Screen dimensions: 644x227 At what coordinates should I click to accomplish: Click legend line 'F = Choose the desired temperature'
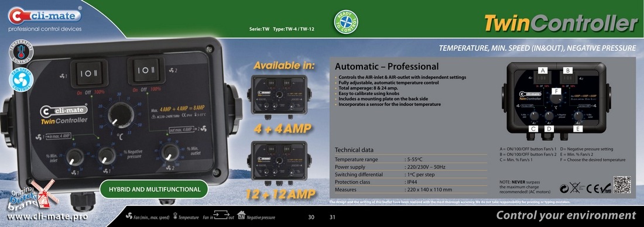pyautogui.click(x=592, y=160)
